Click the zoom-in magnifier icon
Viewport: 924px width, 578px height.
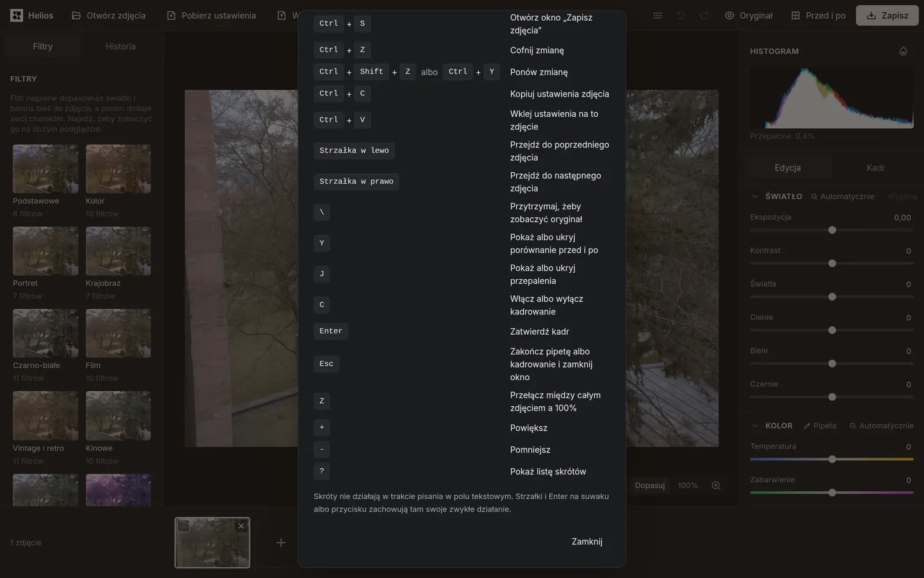(x=716, y=486)
